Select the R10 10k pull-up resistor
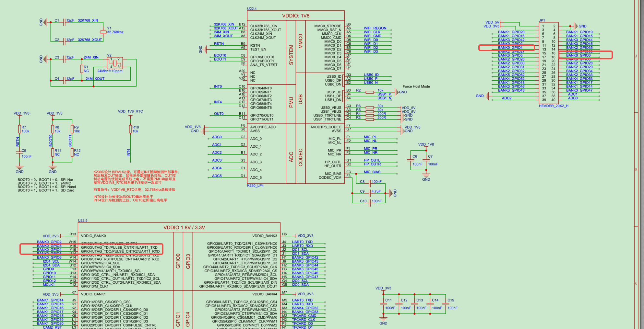The image size is (644, 329). tap(130, 129)
